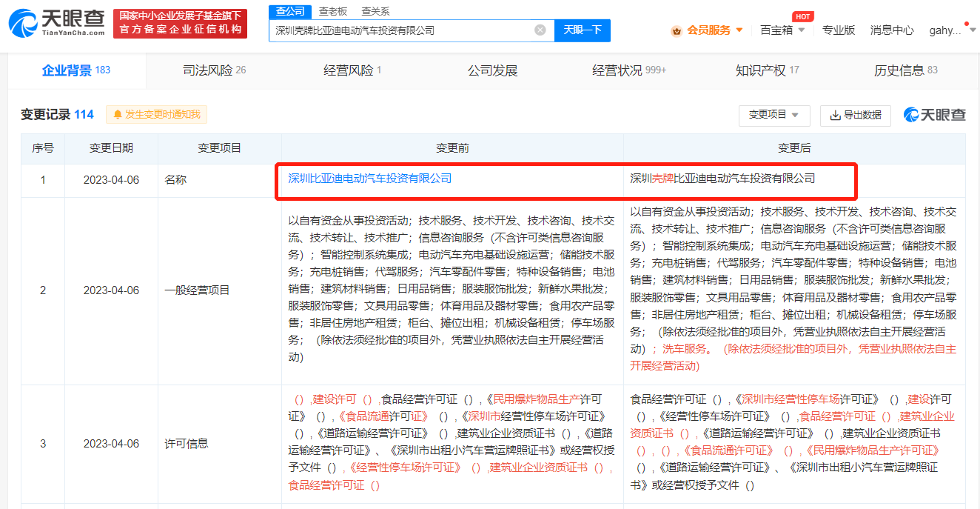The image size is (980, 509).
Task: Click 发生变更时通知我 notification button
Action: coord(157,114)
